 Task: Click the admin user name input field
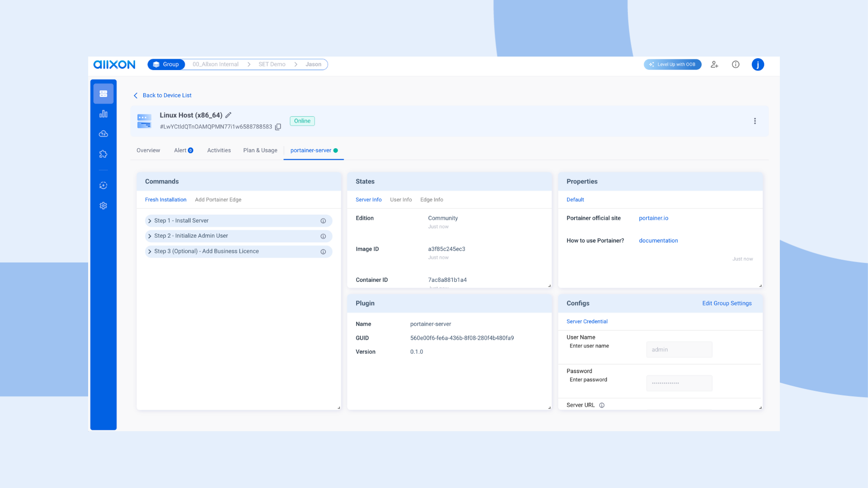(x=679, y=349)
